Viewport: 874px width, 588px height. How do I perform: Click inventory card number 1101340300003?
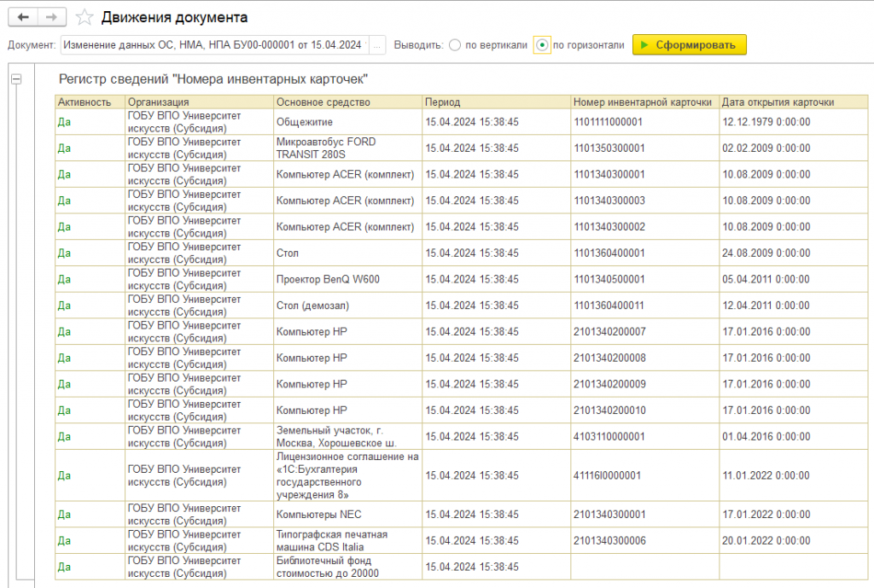[645, 201]
